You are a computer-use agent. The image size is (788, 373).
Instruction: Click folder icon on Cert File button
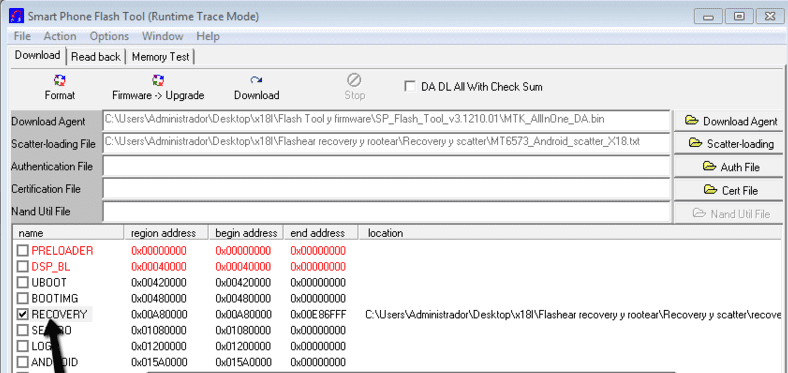711,190
